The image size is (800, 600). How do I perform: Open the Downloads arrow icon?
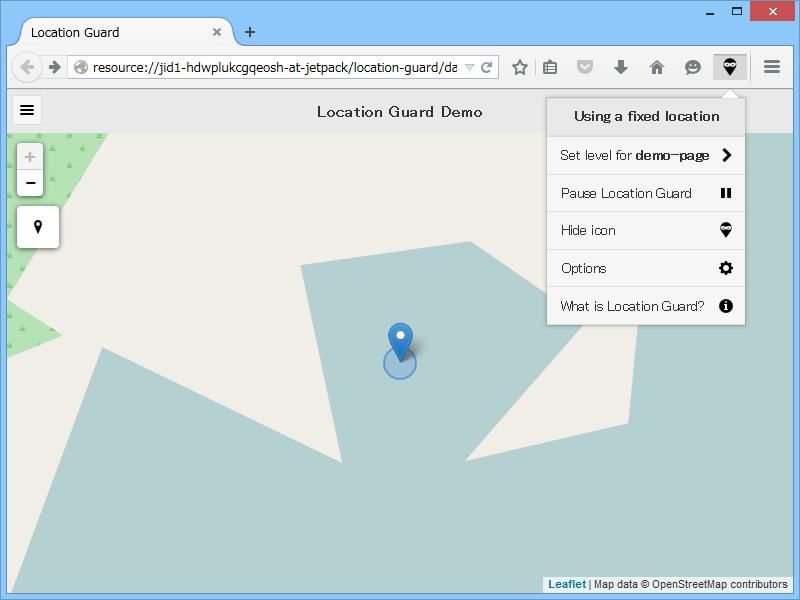click(x=621, y=67)
